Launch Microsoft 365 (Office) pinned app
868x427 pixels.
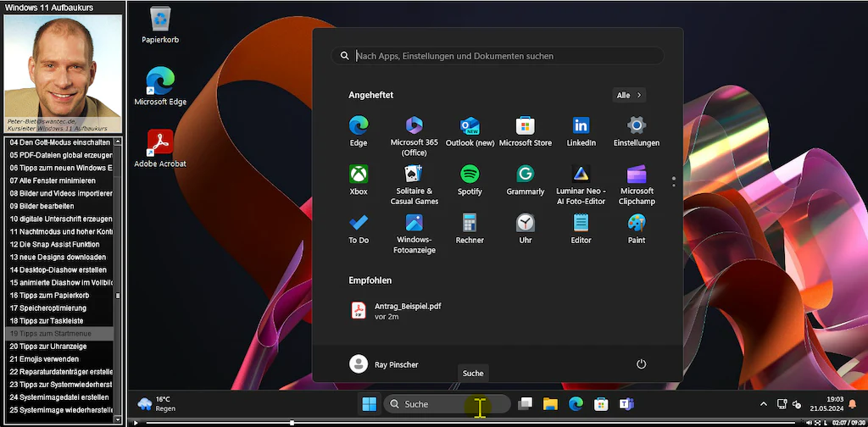point(414,136)
